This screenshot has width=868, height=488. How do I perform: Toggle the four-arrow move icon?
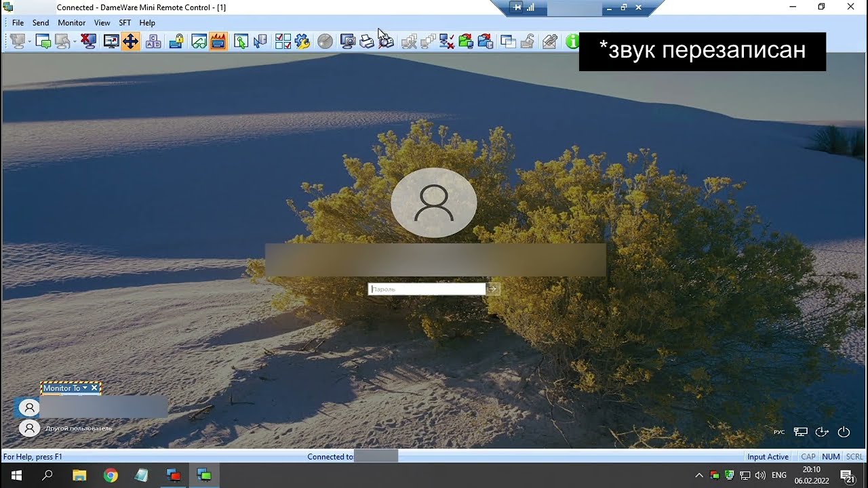130,41
